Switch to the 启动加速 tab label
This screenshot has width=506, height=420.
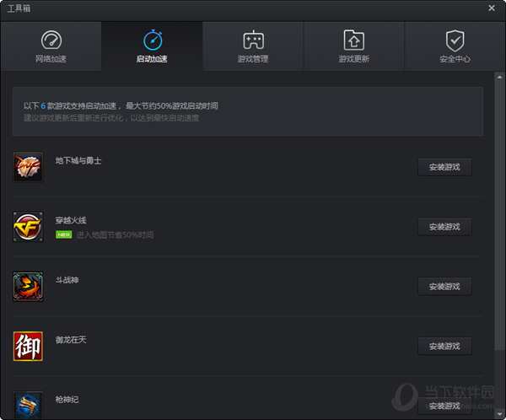coord(152,59)
